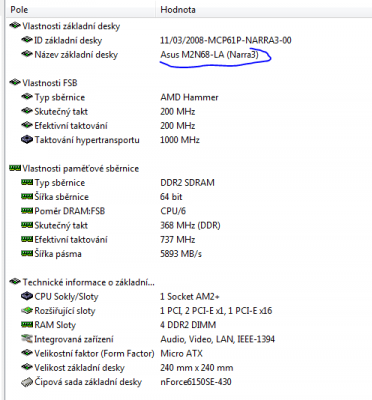
Task: Click the Název základní desky row icon
Action: (x=27, y=54)
